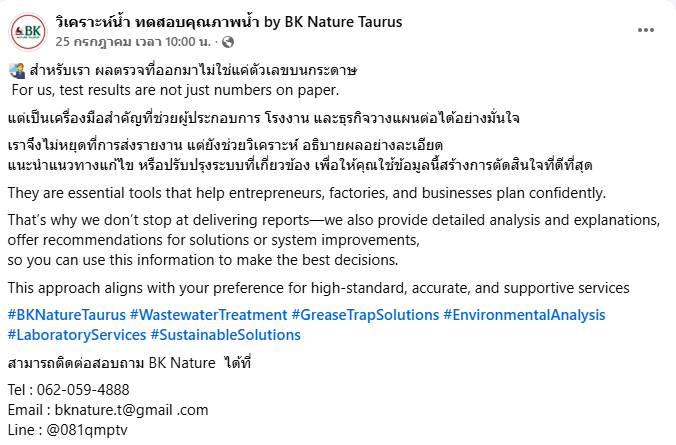Click the #BKNatureTaurus hashtag
Image resolution: width=676 pixels, height=445 pixels.
[66, 315]
